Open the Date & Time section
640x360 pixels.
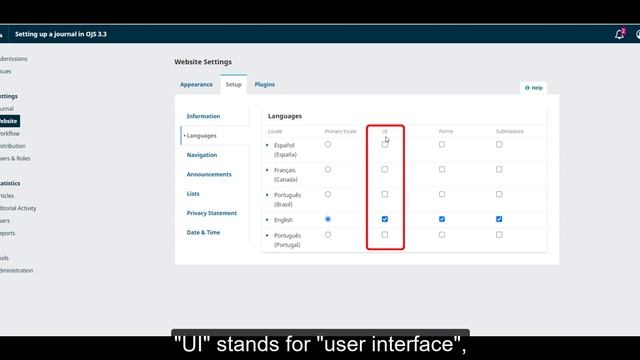click(203, 232)
